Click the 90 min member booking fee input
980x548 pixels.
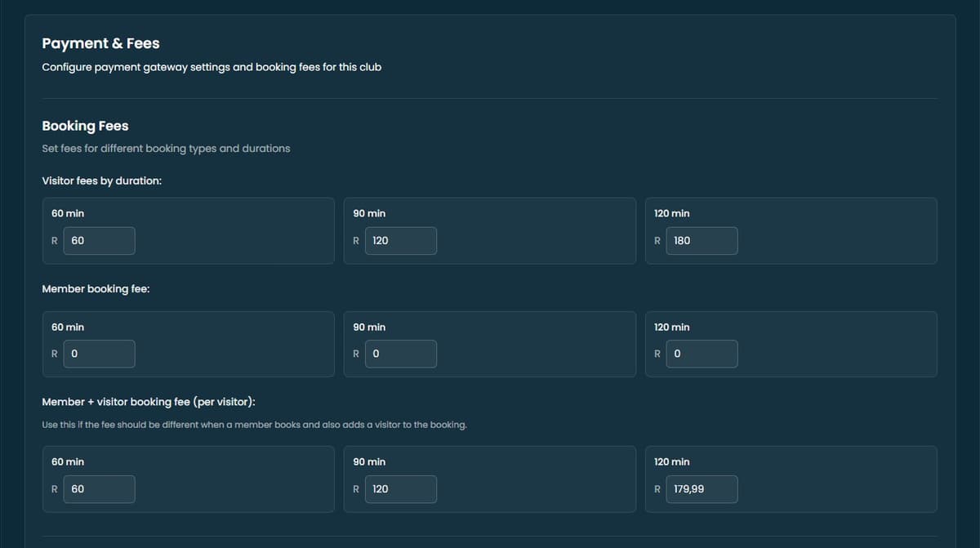(400, 354)
